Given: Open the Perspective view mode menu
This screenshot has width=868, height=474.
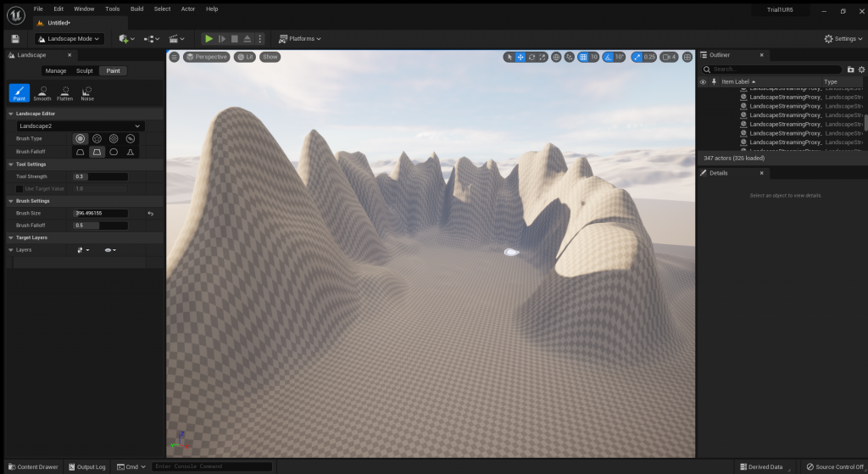Looking at the screenshot, I should [207, 57].
